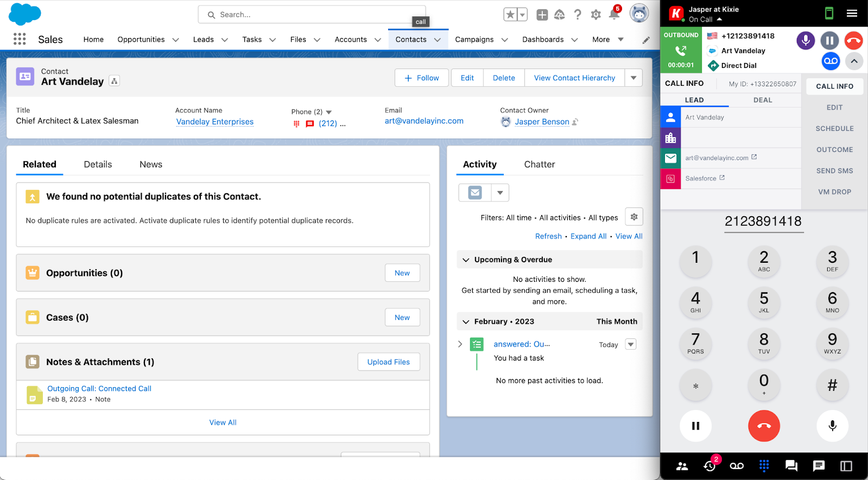Open the favorites list dropdown arrow
The image size is (868, 480).
coord(522,15)
